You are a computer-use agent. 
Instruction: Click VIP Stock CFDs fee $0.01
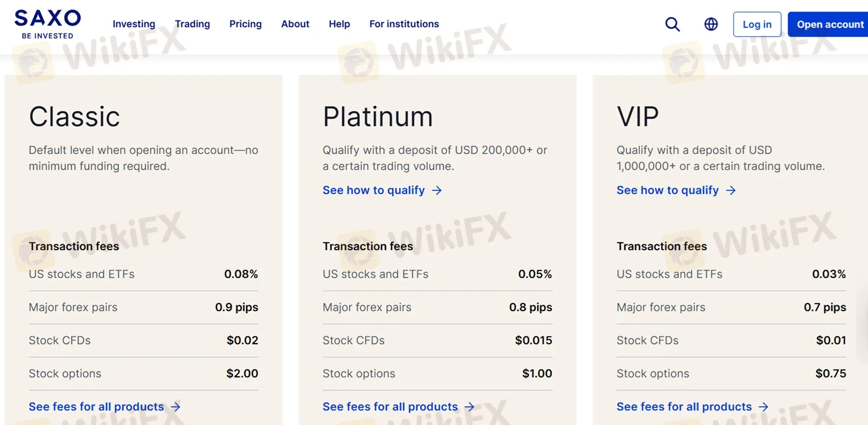point(831,341)
